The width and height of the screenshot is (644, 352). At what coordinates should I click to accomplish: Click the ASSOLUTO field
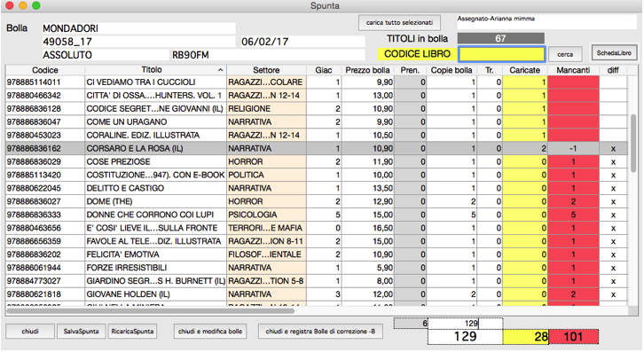tap(106, 55)
